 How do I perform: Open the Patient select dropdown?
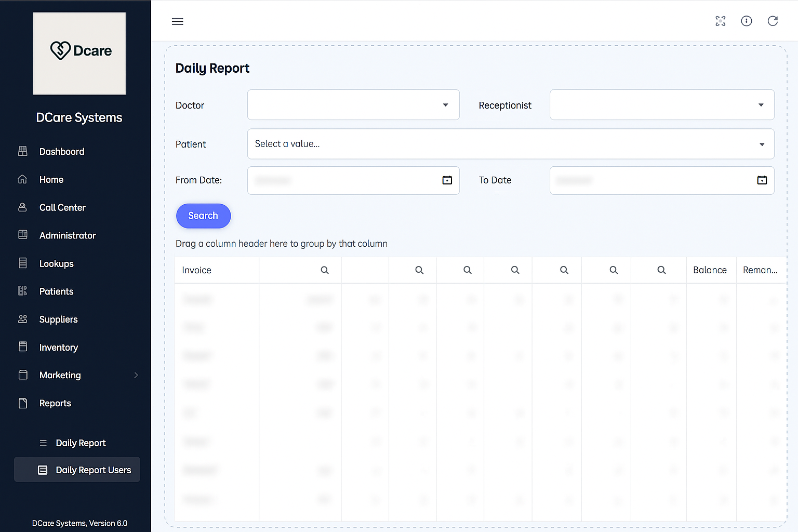click(762, 144)
